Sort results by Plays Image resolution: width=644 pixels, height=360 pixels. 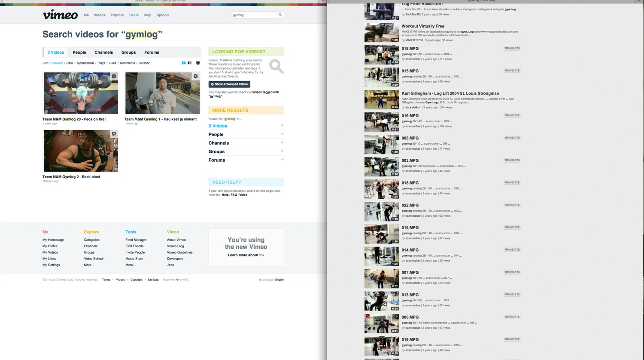pos(101,63)
